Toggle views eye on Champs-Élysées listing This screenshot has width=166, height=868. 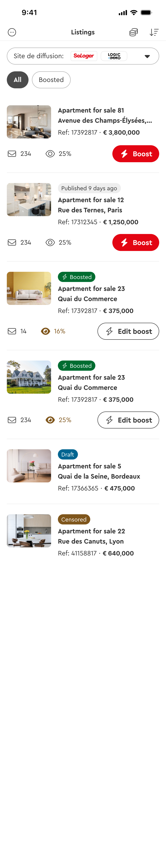click(x=50, y=154)
